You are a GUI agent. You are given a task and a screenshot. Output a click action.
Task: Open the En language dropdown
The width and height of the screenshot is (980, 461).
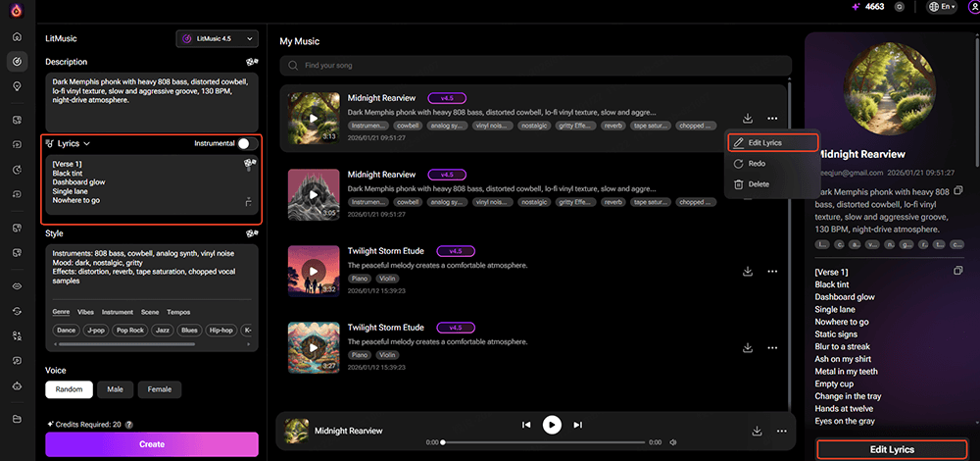(943, 6)
